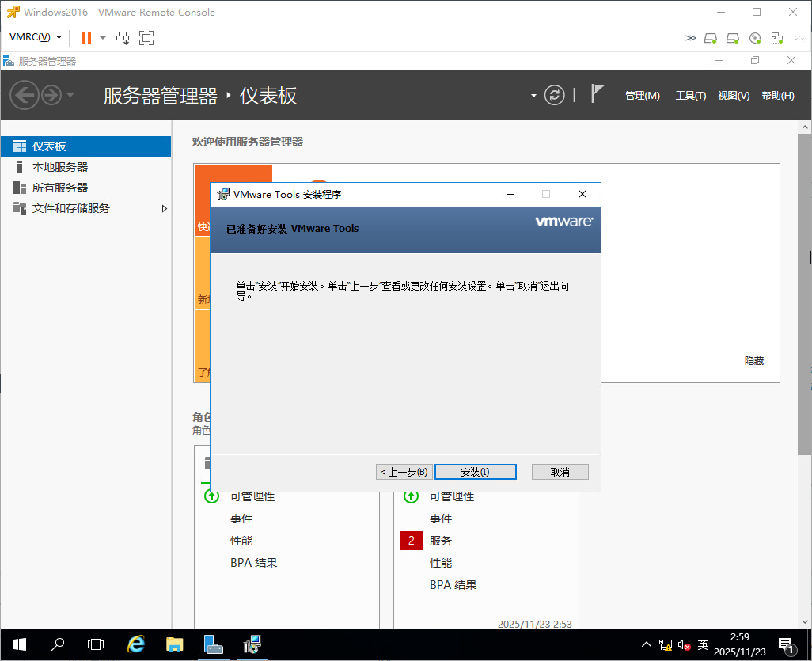Open 事件 in the right role tile
The height and width of the screenshot is (661, 812).
pyautogui.click(x=441, y=519)
